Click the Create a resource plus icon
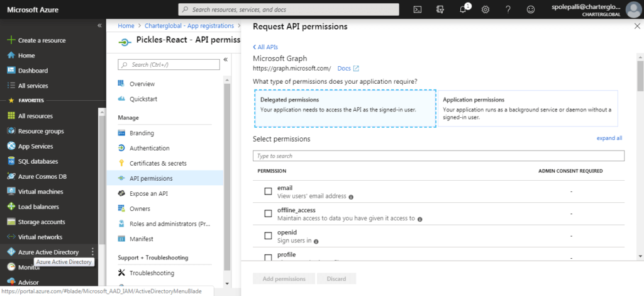 11,40
